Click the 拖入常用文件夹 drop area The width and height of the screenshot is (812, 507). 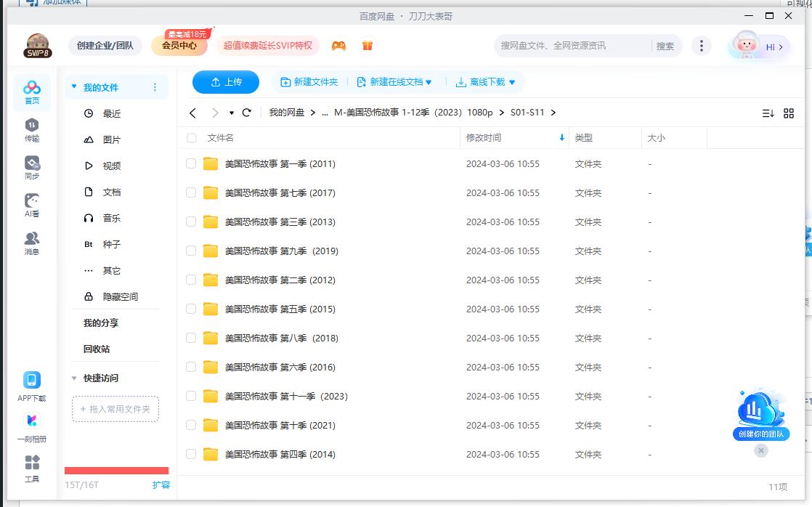[115, 409]
